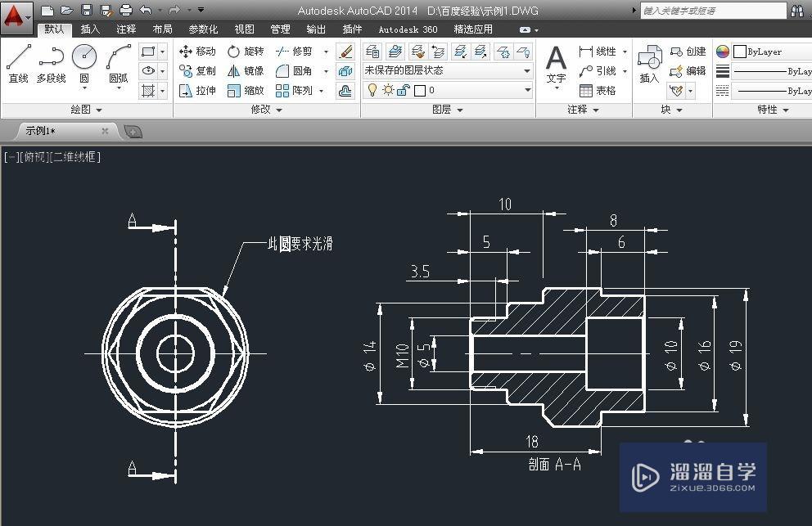
Task: Expand the 特性 panel title
Action: coord(773,110)
